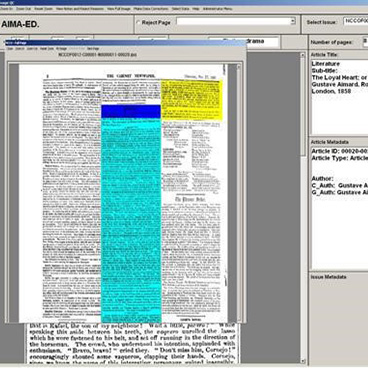Click the main viewer's vertical scrollbar down arrow
The height and width of the screenshot is (368, 368).
point(303,361)
